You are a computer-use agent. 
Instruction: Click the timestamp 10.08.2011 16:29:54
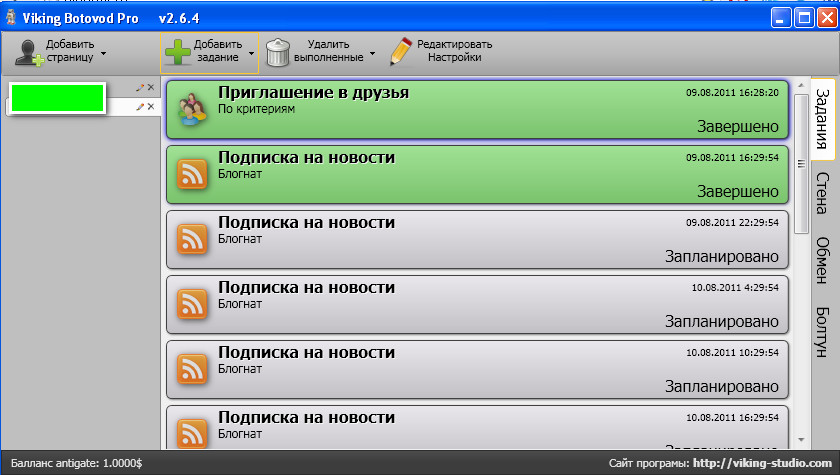(x=732, y=417)
